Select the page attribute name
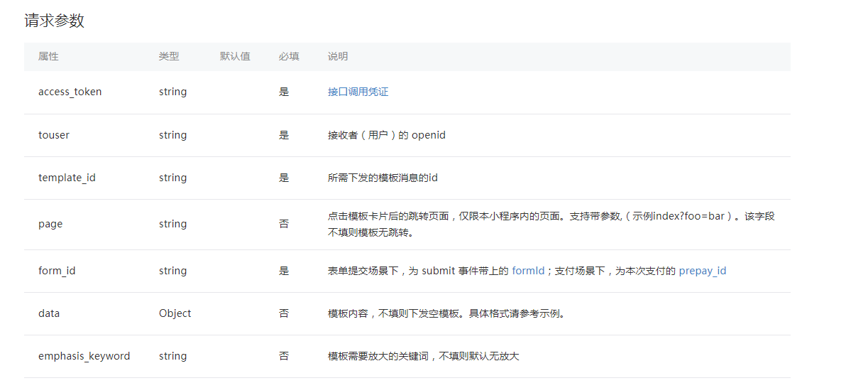 tap(50, 224)
